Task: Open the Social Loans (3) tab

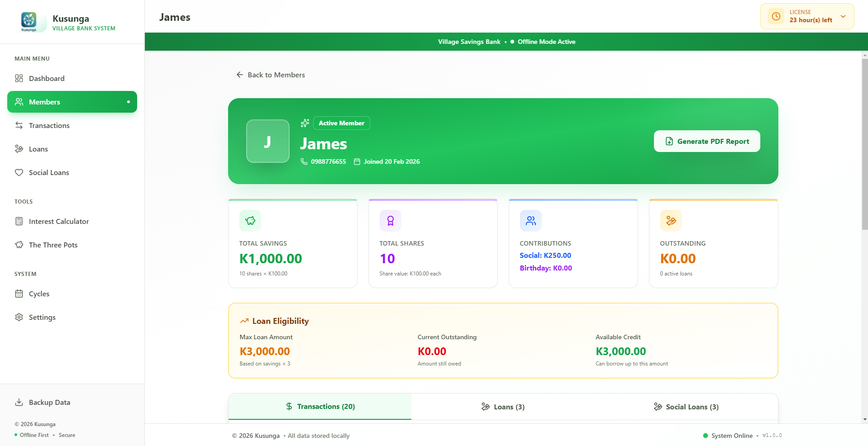Action: [686, 407]
